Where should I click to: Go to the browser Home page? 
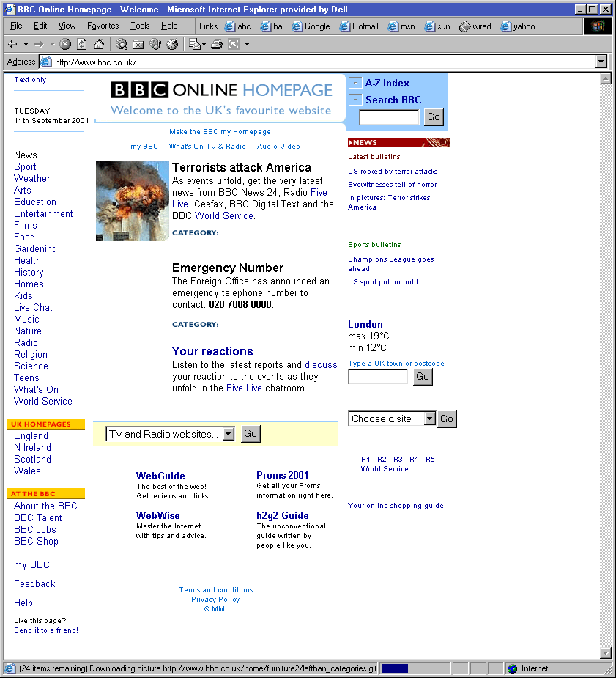[x=99, y=44]
